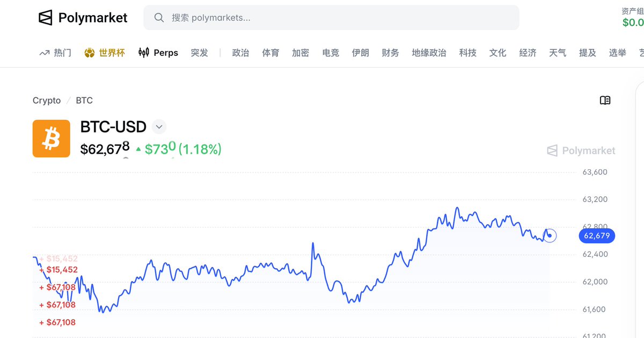This screenshot has height=338, width=644.
Task: Click the Perps candlestick icon
Action: coord(143,53)
